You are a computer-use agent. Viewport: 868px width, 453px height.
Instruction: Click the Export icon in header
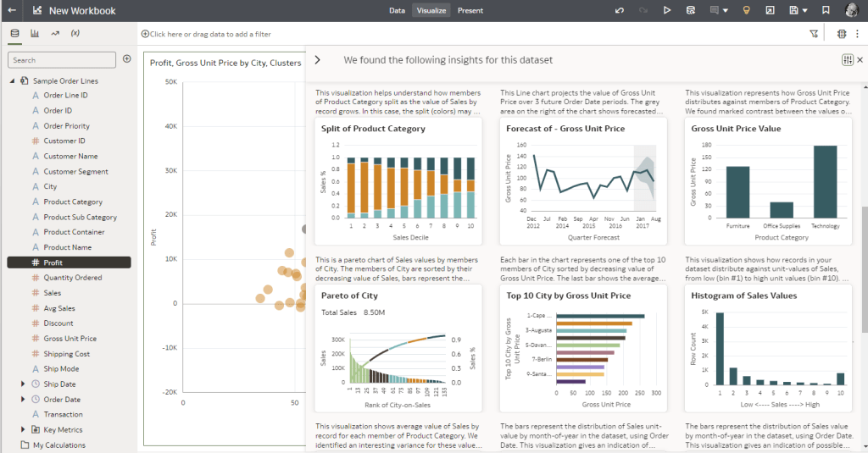tap(770, 11)
